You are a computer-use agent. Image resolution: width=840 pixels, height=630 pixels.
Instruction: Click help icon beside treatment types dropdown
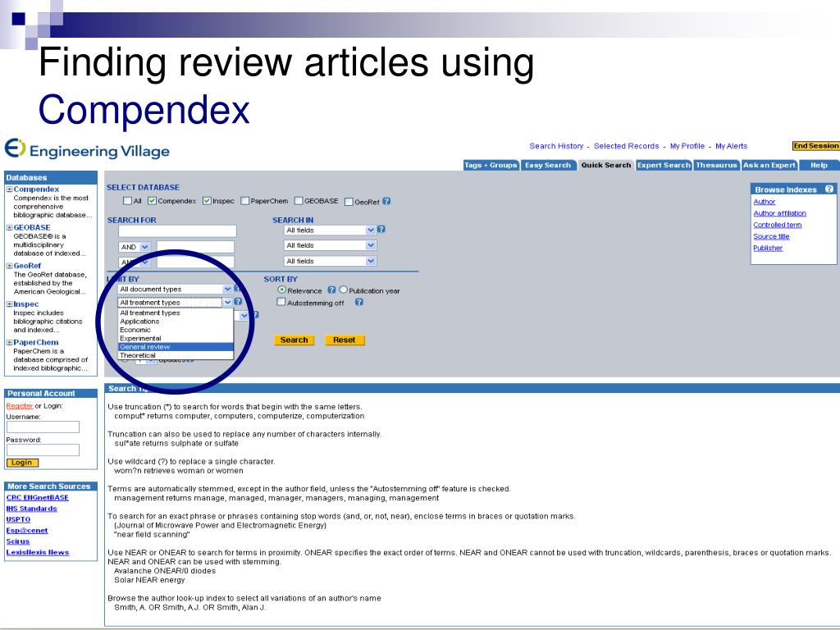pos(238,302)
